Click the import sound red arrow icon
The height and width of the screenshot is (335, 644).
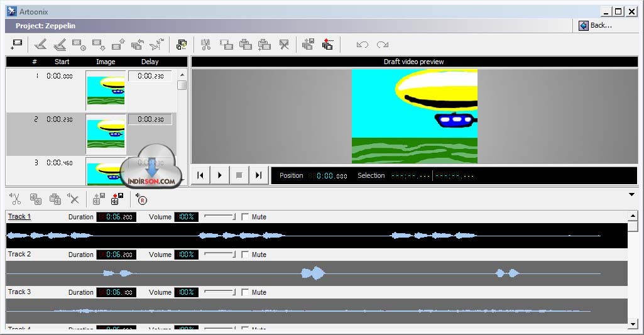coord(117,199)
